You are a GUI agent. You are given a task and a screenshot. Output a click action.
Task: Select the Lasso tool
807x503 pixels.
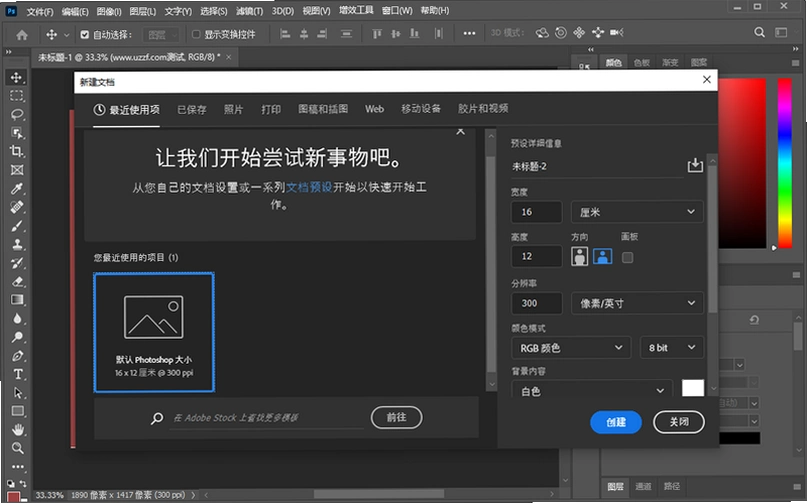coord(16,114)
